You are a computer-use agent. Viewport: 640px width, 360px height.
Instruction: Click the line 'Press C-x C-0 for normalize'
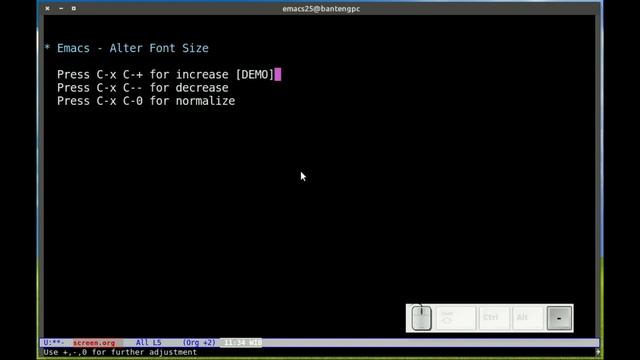point(146,101)
